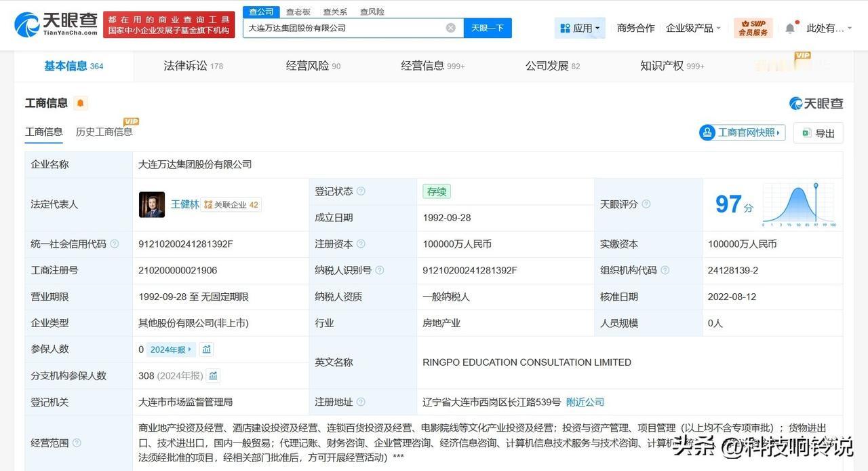Open the chart icon beside 2024年报 in 参保人数
The width and height of the screenshot is (868, 471).
tap(207, 350)
